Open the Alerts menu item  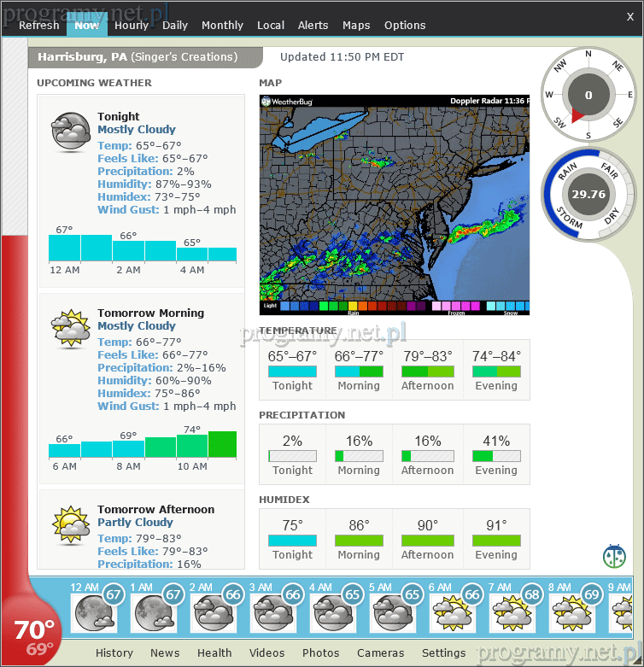tap(313, 25)
